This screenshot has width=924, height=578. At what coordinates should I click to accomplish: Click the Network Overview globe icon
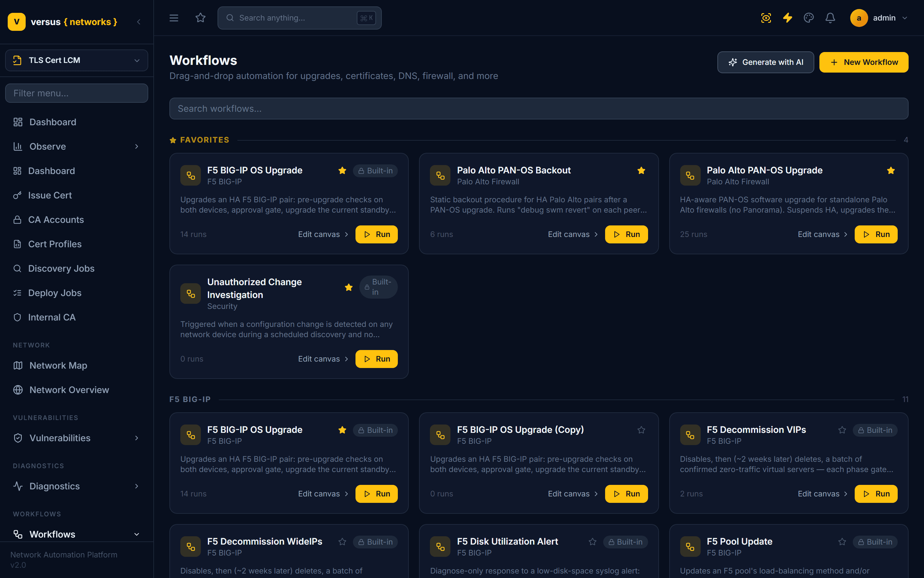[18, 390]
